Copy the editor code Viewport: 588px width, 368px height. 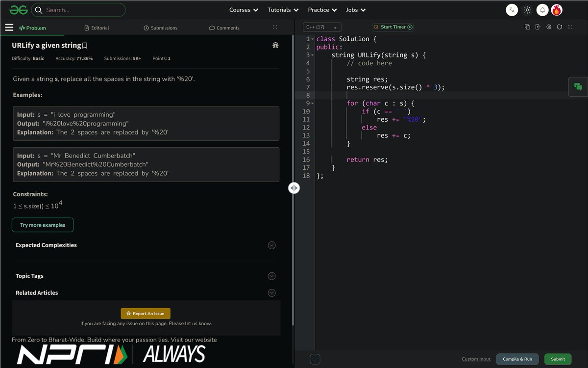527,27
